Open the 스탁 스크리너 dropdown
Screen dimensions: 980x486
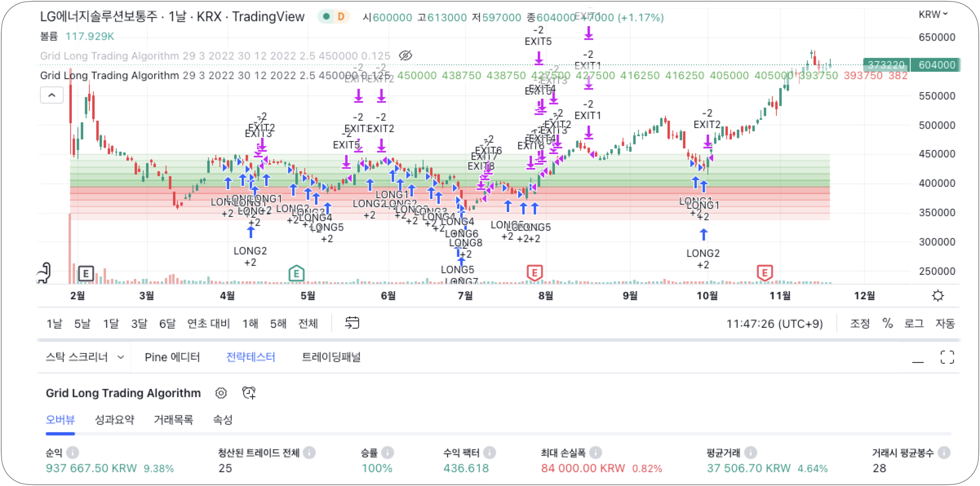85,357
